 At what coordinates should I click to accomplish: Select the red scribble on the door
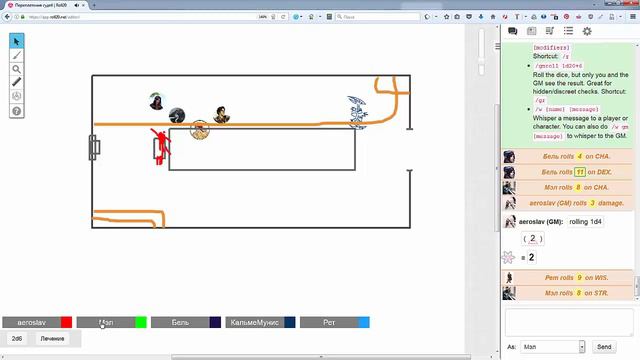point(161,146)
